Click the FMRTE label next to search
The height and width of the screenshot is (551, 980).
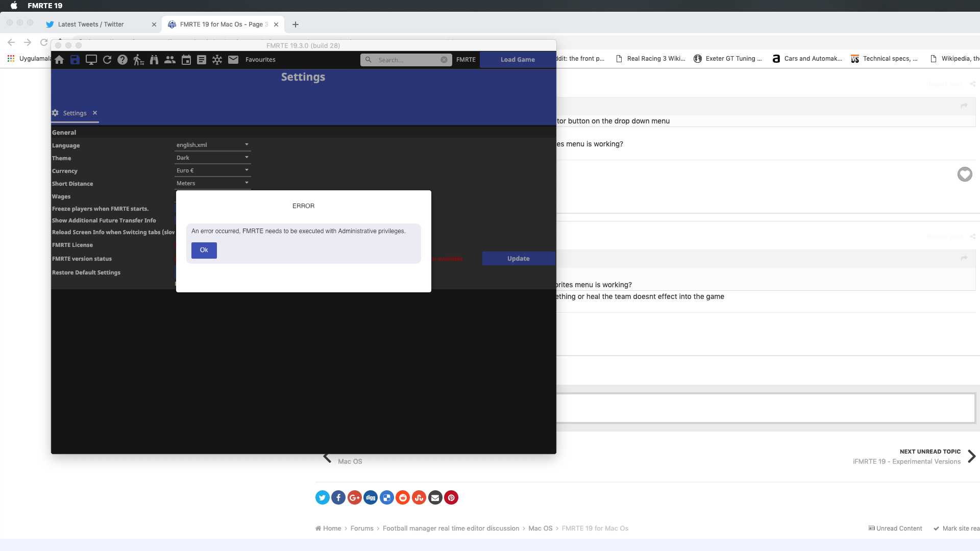(x=466, y=60)
